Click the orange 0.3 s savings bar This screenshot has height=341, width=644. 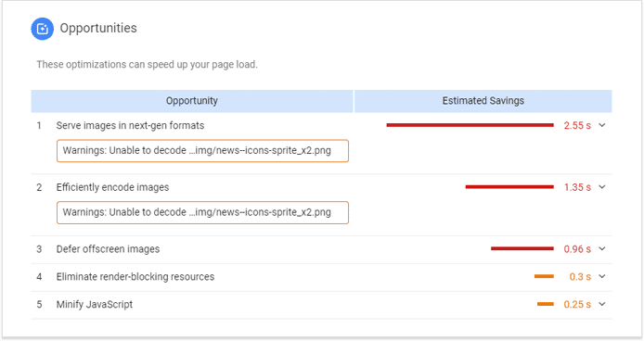pos(544,276)
